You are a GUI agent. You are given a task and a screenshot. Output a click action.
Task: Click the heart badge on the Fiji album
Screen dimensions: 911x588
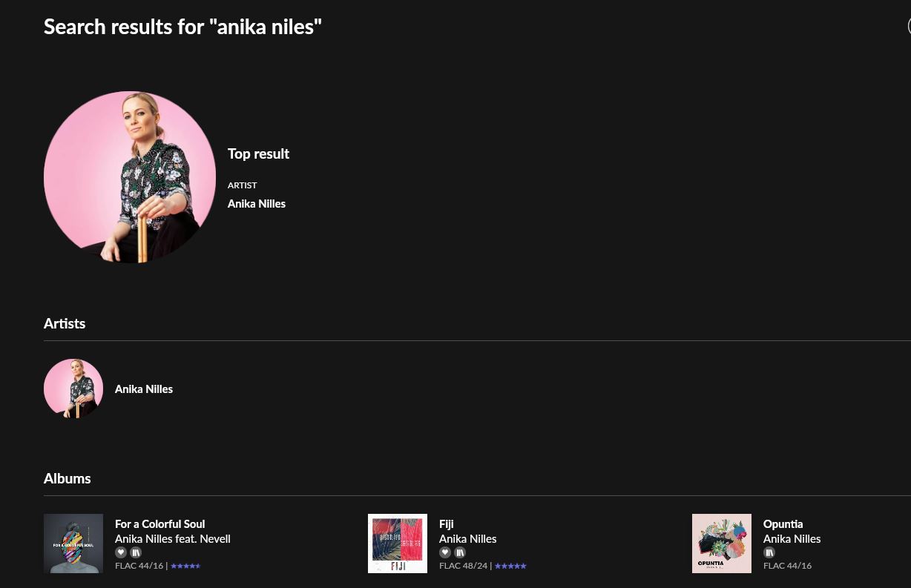click(445, 552)
